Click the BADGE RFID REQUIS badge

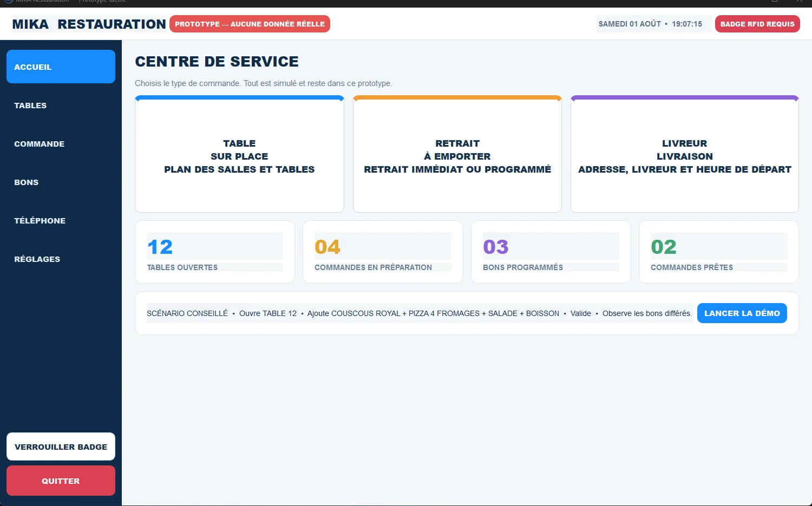tap(757, 24)
